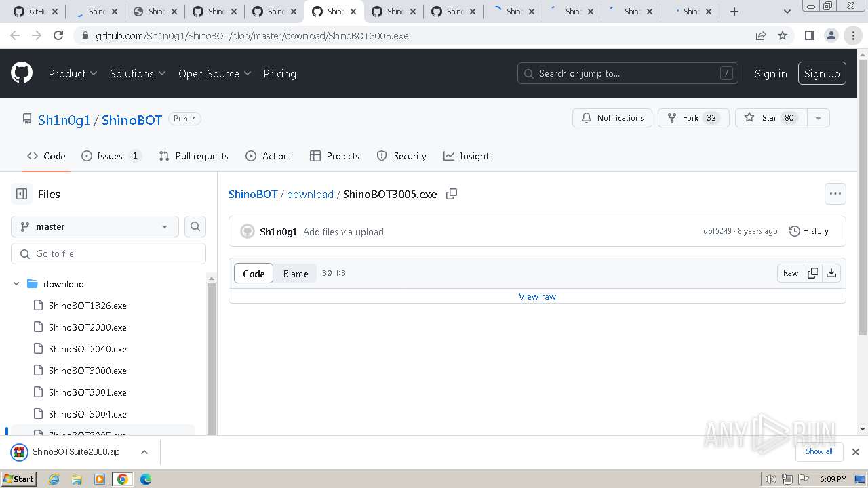Open Microsoft Edge from the taskbar
This screenshot has height=488, width=868.
pos(145,479)
